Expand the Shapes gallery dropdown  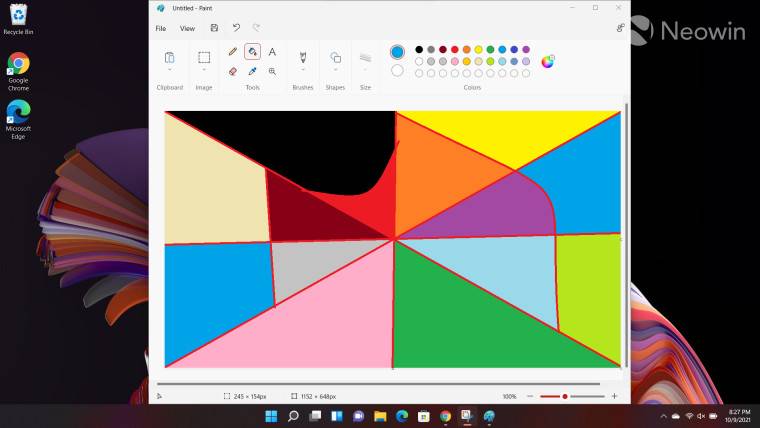(336, 70)
